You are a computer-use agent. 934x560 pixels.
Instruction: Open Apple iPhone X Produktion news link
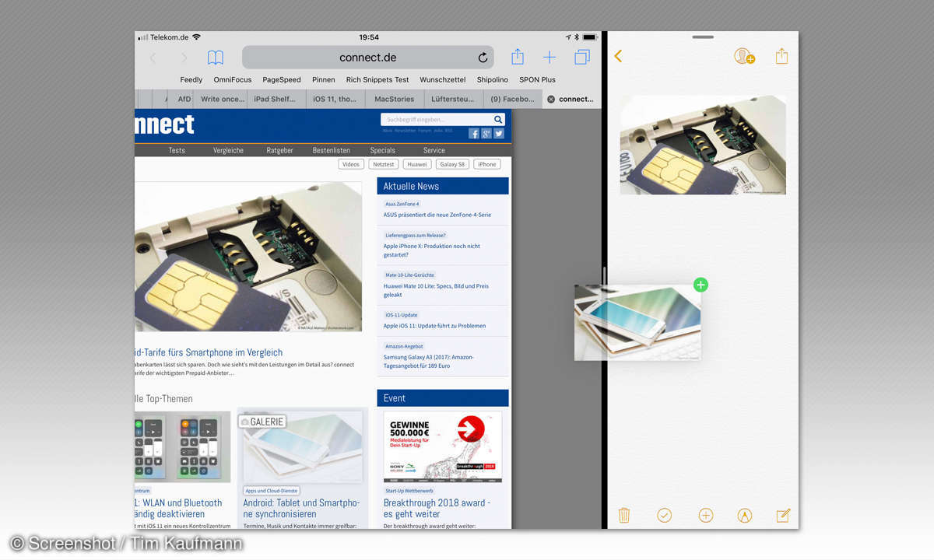point(432,250)
